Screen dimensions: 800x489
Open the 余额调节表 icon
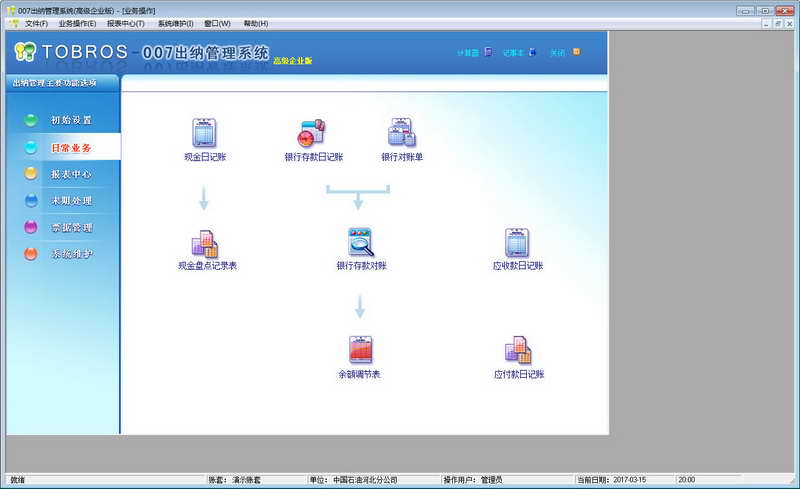[x=360, y=350]
